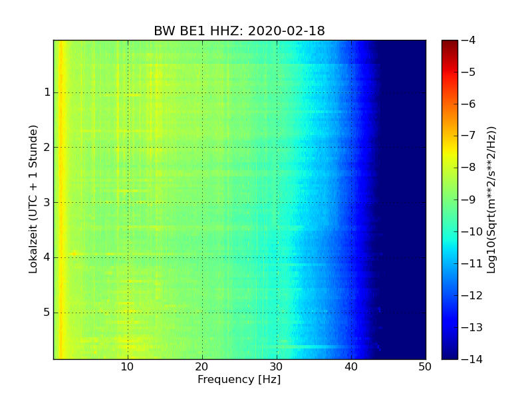The height and width of the screenshot is (399, 532).
Task: Click the colorbar tick label "−14"
Action: point(472,359)
